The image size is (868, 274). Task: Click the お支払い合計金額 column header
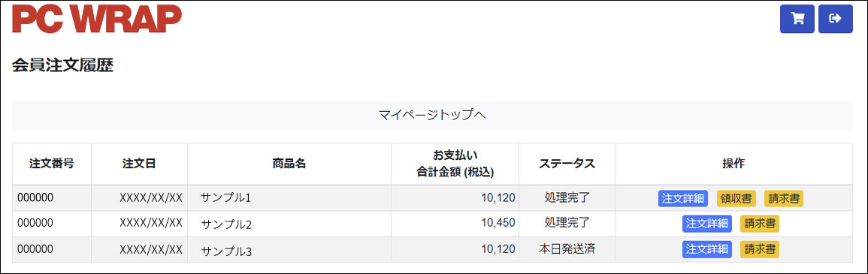455,164
